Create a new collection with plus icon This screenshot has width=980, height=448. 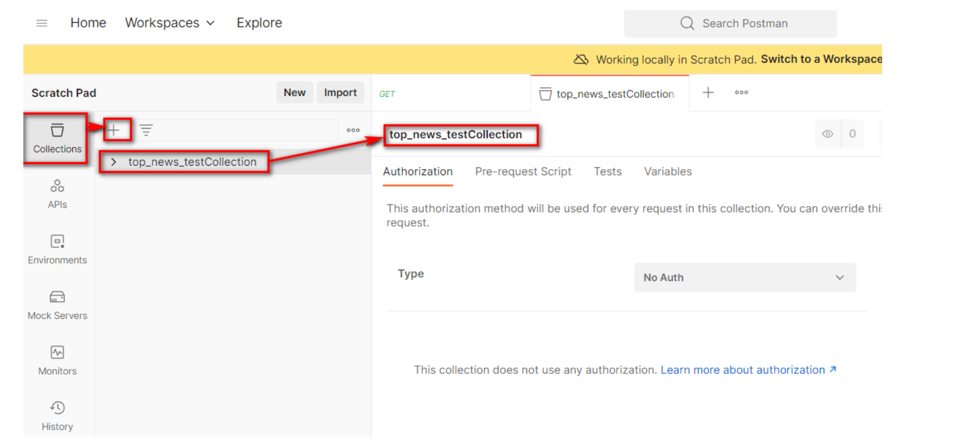pos(114,130)
